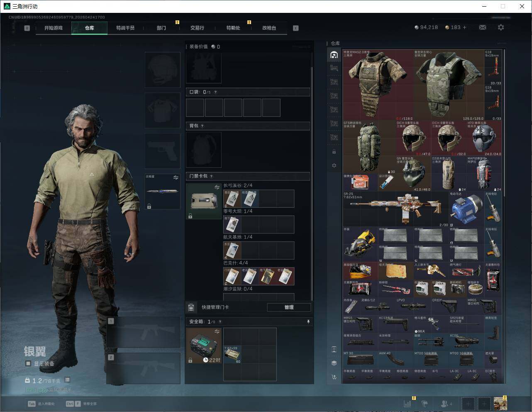Click the stack layers icon in stash sidebar
532x412 pixels.
pyautogui.click(x=334, y=363)
